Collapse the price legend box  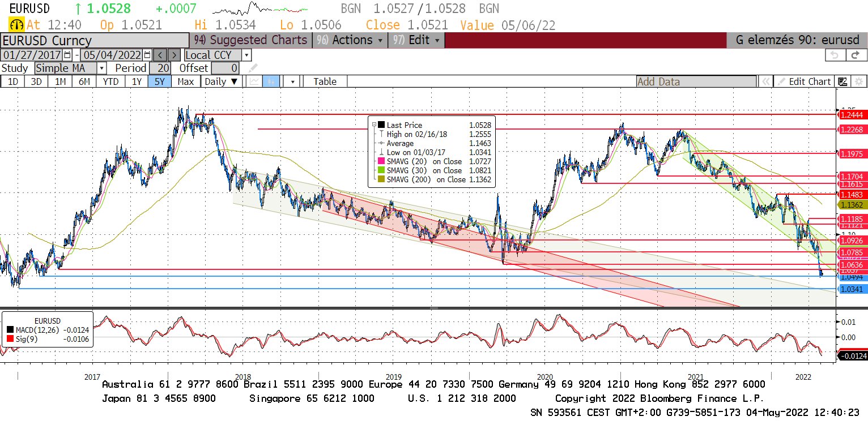(x=374, y=125)
